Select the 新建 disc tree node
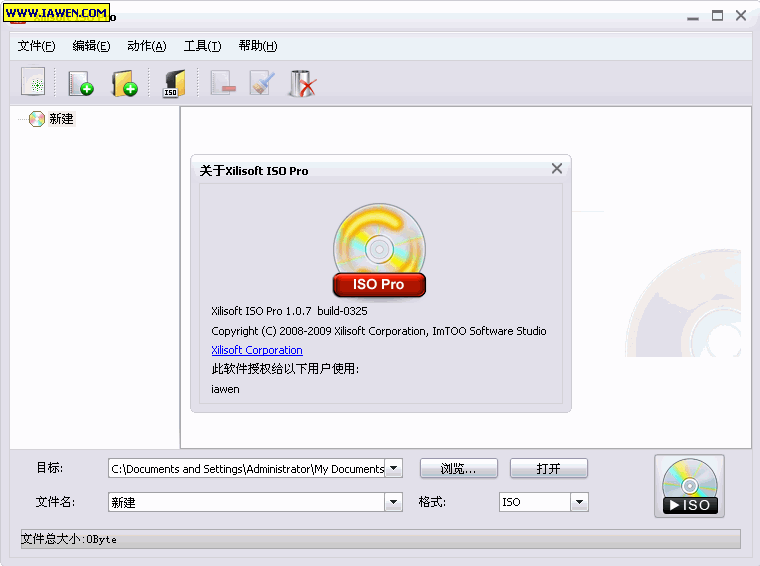Image resolution: width=760 pixels, height=566 pixels. click(61, 119)
